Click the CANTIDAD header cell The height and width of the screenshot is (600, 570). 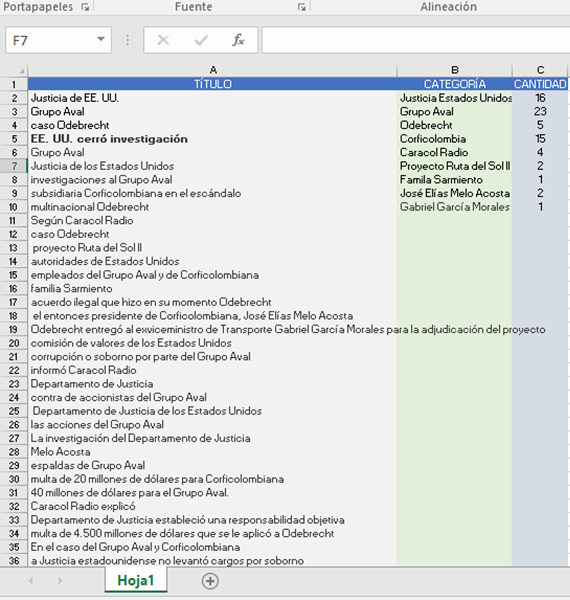540,84
